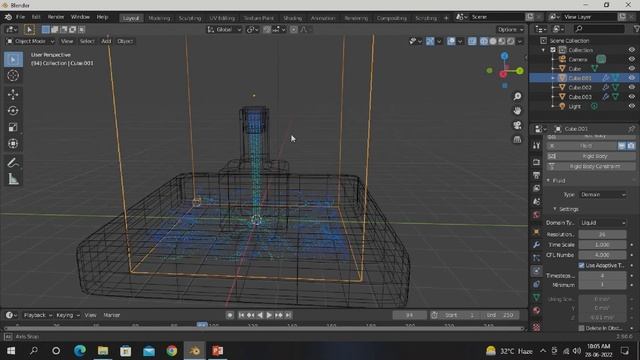Click the pan view hand icon
The image size is (640, 360).
point(517,111)
